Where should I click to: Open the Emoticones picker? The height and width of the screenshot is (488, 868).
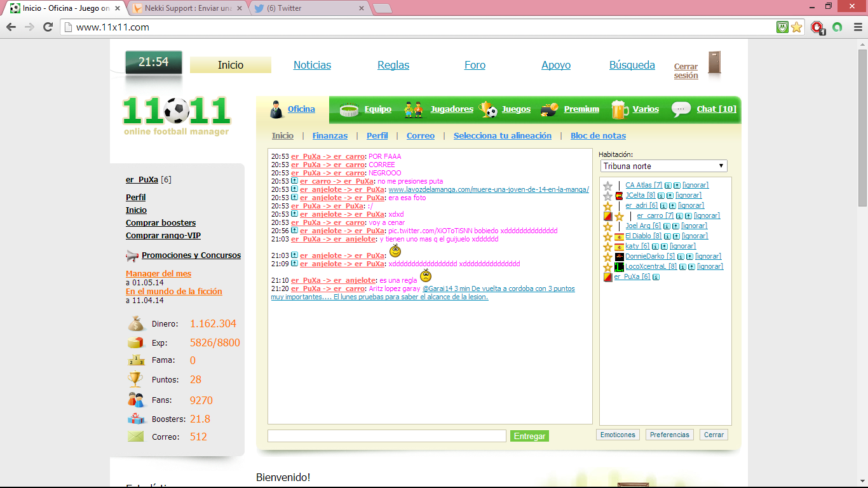click(618, 435)
